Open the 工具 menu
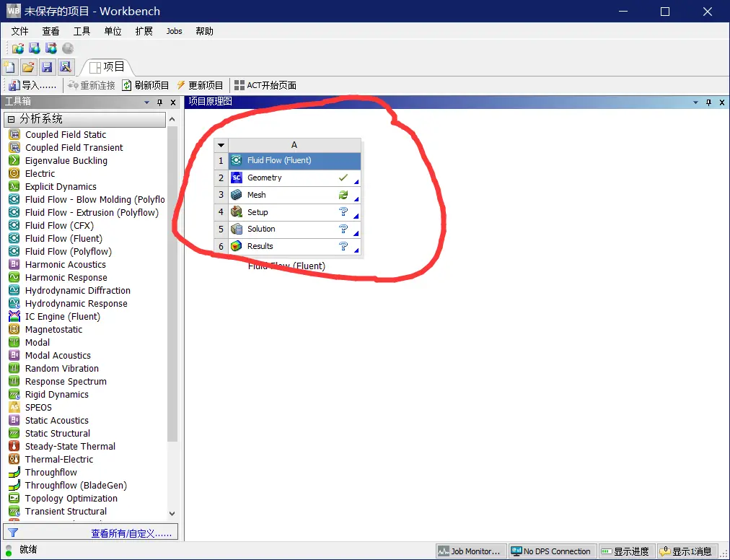Screen dimensions: 730x560 click(x=82, y=31)
